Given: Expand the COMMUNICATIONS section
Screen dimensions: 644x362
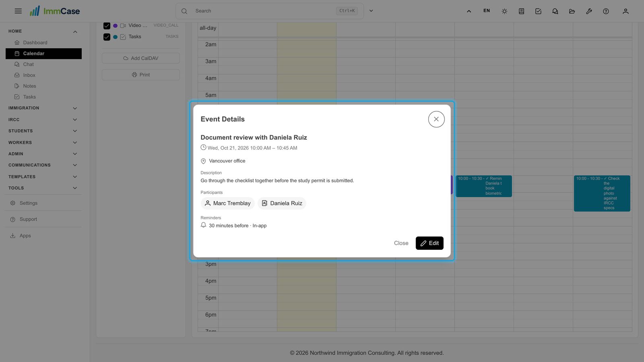Looking at the screenshot, I should pos(43,165).
